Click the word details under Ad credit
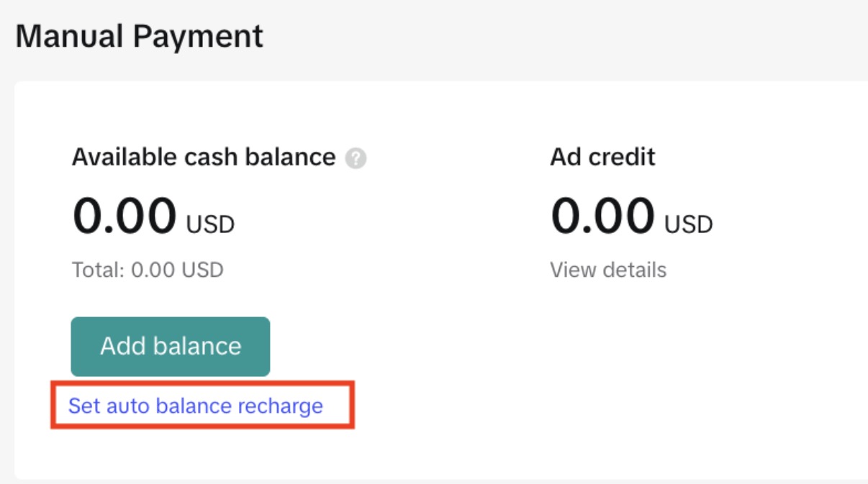 coord(636,270)
